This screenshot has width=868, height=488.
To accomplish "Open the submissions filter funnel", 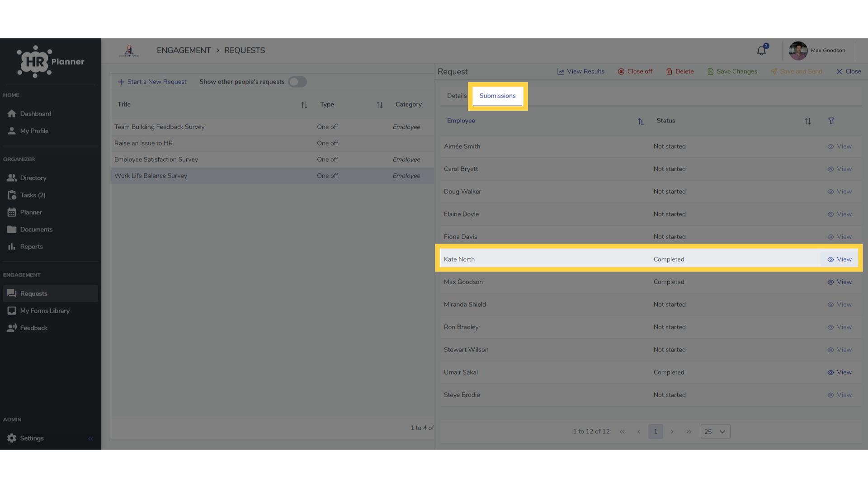I will pyautogui.click(x=831, y=121).
